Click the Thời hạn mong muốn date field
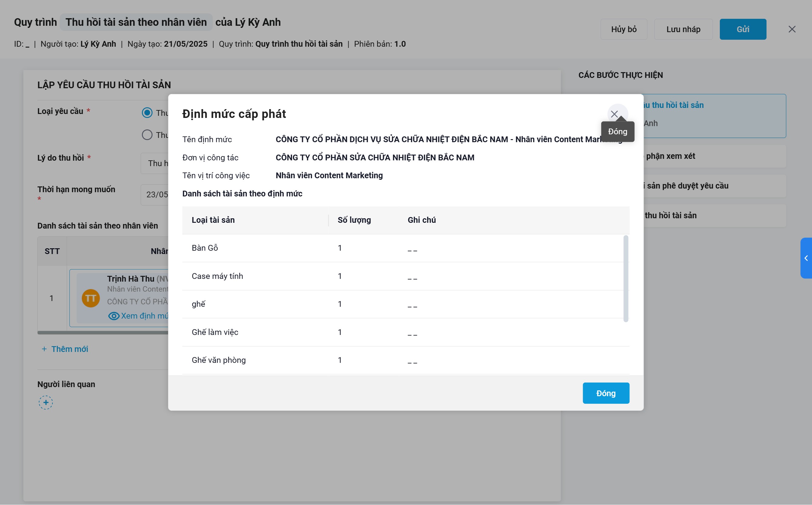Viewport: 812px width, 505px height. click(x=154, y=194)
